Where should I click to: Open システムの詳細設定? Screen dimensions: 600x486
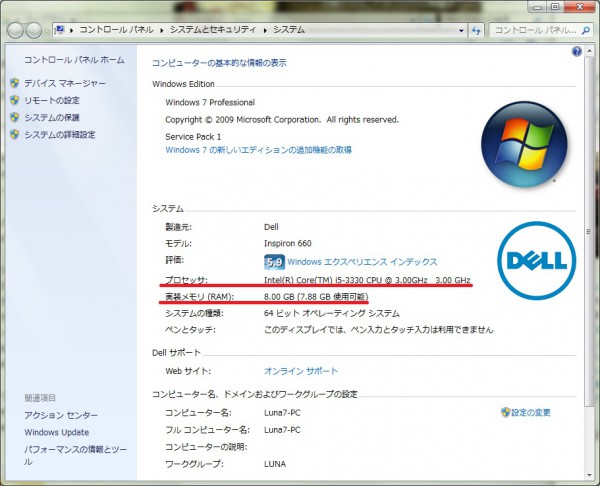[x=60, y=135]
